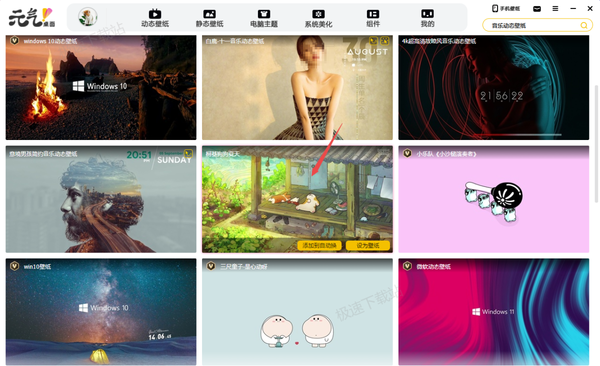Open the 电脑主题 computer theme section
This screenshot has width=600, height=366.
264,18
